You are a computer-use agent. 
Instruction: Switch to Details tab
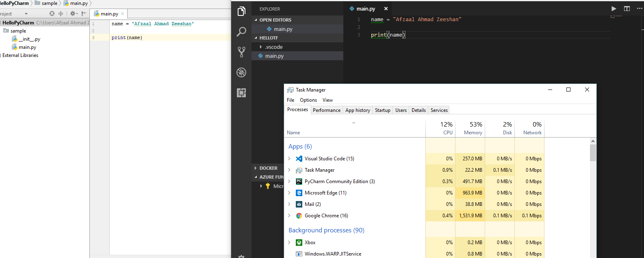pyautogui.click(x=418, y=110)
